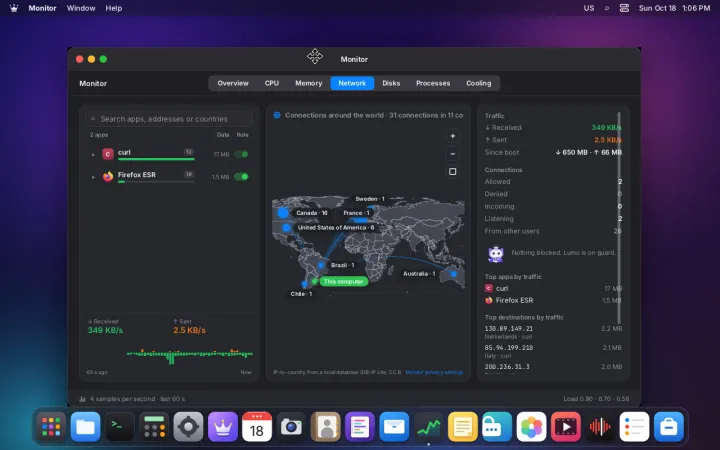Switch to the CPU tab
720x450 pixels.
pos(272,83)
